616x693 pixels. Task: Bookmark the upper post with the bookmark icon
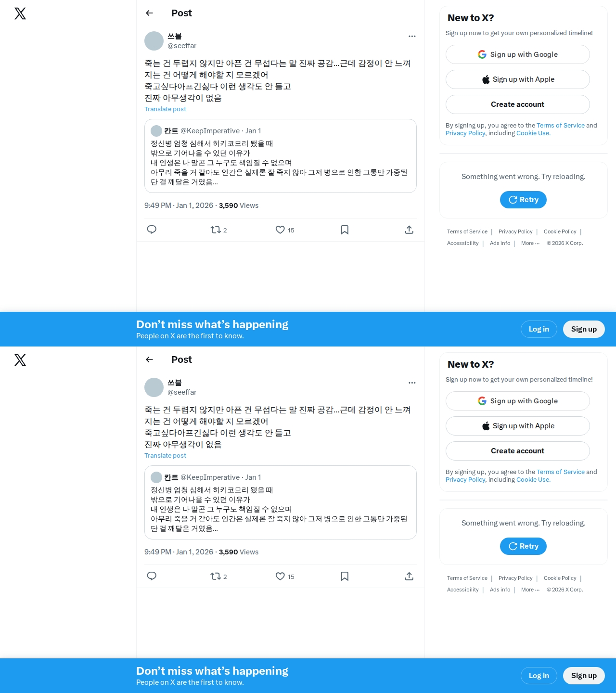[x=345, y=230]
